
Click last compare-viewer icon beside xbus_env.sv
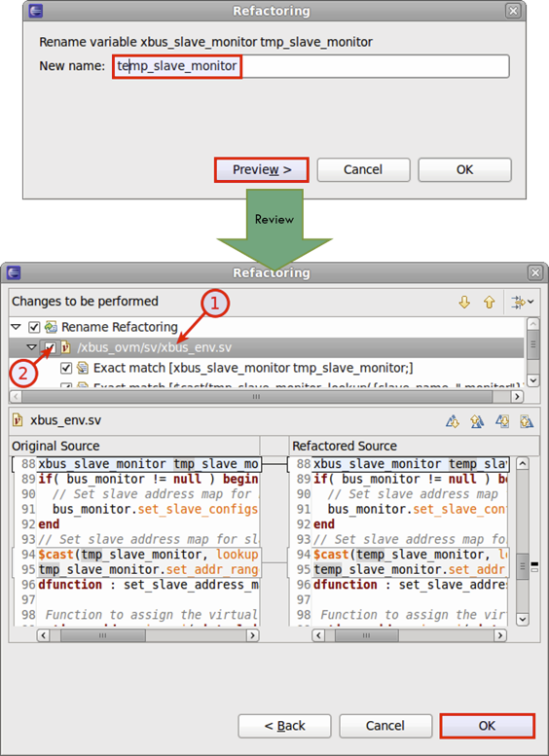[x=527, y=421]
